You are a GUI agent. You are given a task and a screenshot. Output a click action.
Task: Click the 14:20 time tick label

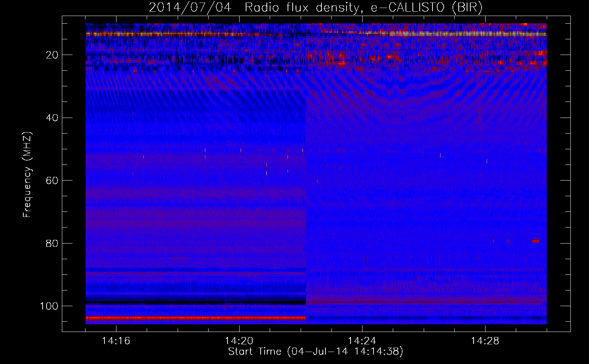pyautogui.click(x=239, y=341)
